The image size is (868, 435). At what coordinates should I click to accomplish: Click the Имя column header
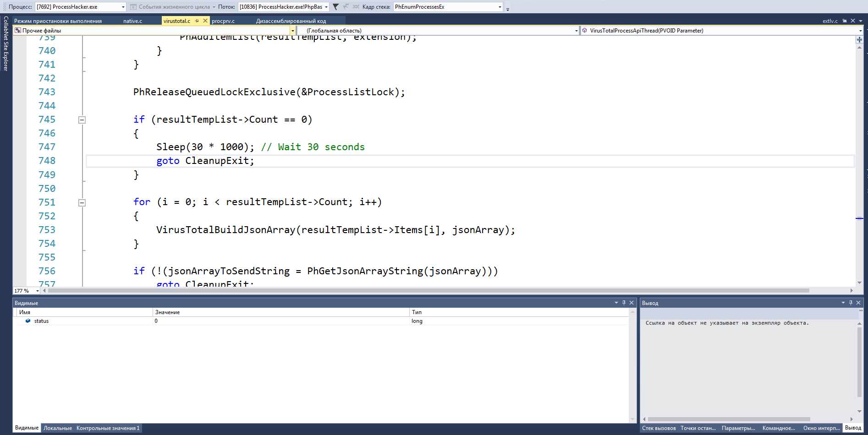point(84,312)
